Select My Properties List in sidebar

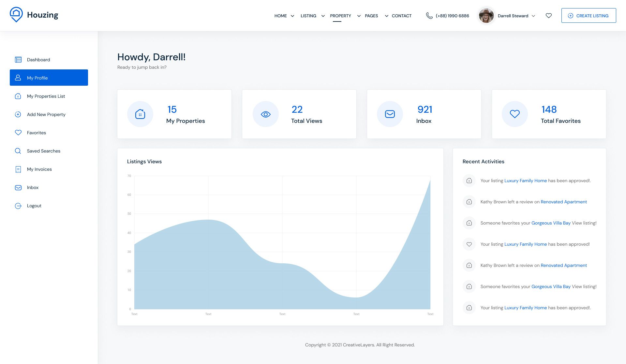pyautogui.click(x=46, y=96)
